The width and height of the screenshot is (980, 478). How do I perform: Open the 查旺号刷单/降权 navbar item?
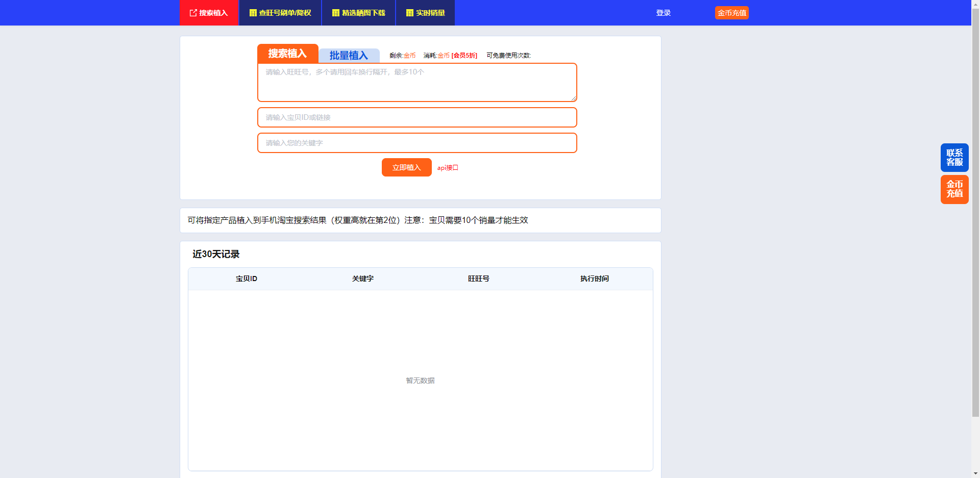(280, 13)
